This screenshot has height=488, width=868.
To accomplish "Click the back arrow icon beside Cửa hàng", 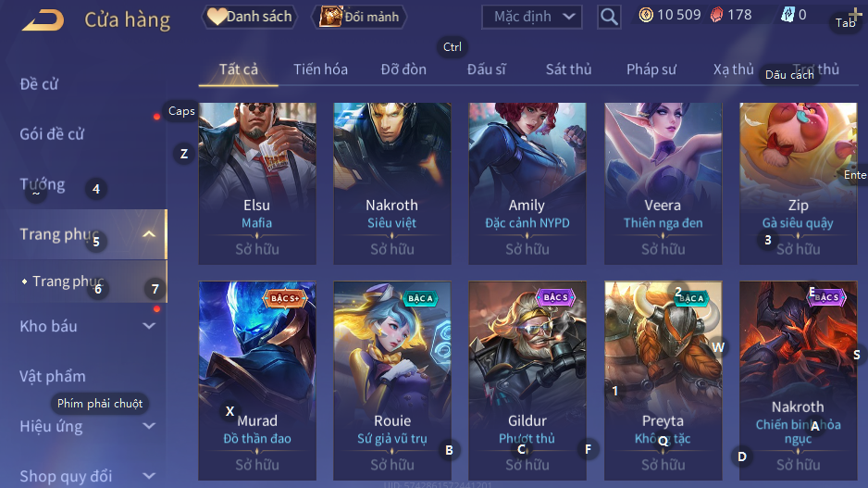I will coord(43,19).
